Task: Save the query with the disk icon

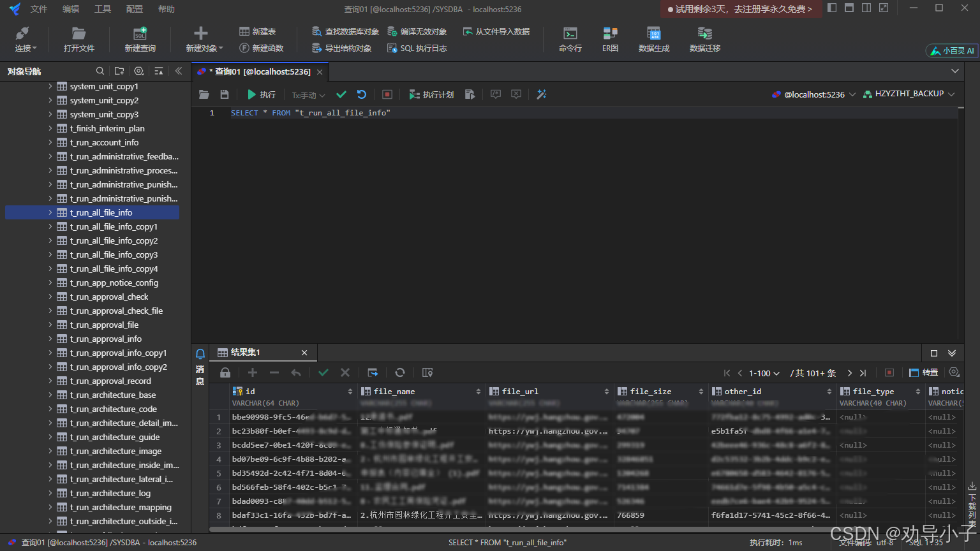Action: click(x=225, y=94)
